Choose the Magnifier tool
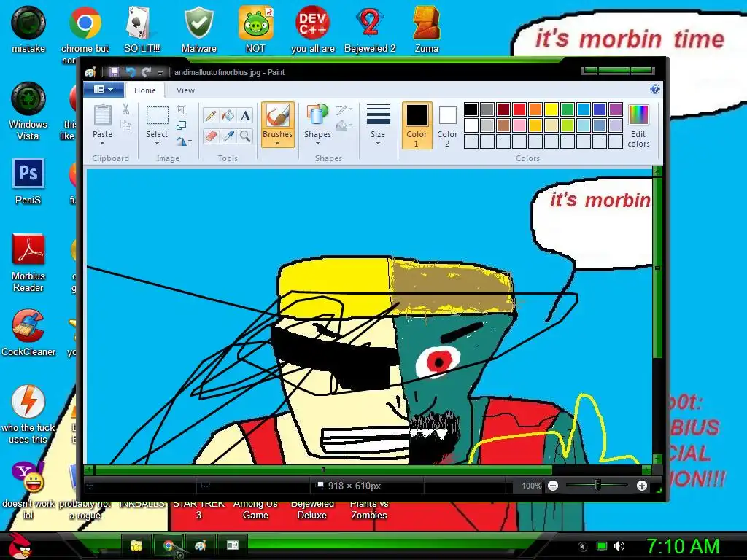The height and width of the screenshot is (560, 747). [245, 136]
